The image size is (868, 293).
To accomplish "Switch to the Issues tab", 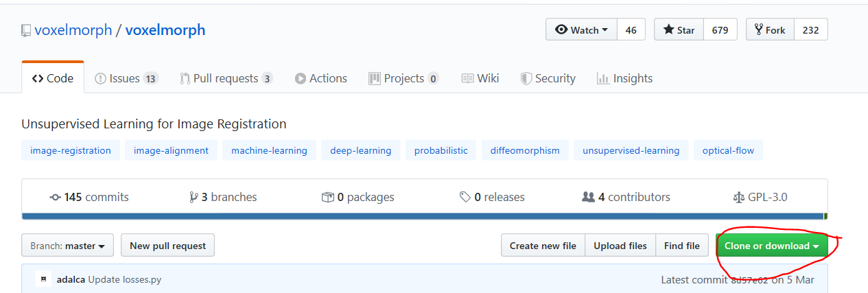I will (126, 78).
